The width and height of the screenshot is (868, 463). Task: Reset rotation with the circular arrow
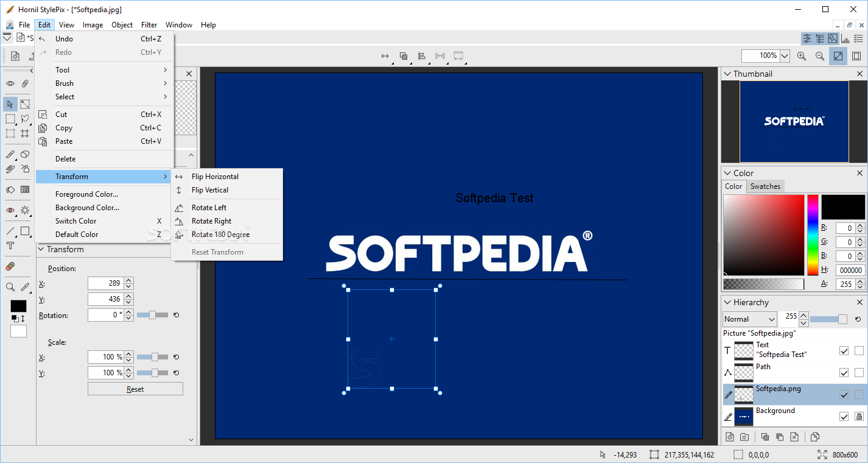point(177,315)
